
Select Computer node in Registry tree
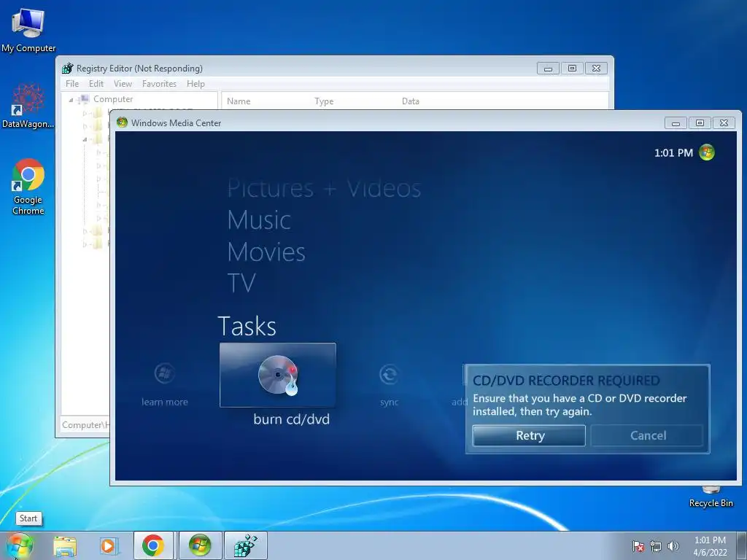pyautogui.click(x=113, y=99)
